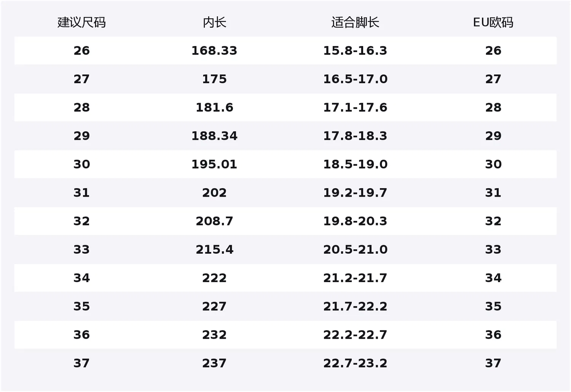Image resolution: width=571 pixels, height=392 pixels.
Task: Click inner length cell 175
Action: pos(214,79)
